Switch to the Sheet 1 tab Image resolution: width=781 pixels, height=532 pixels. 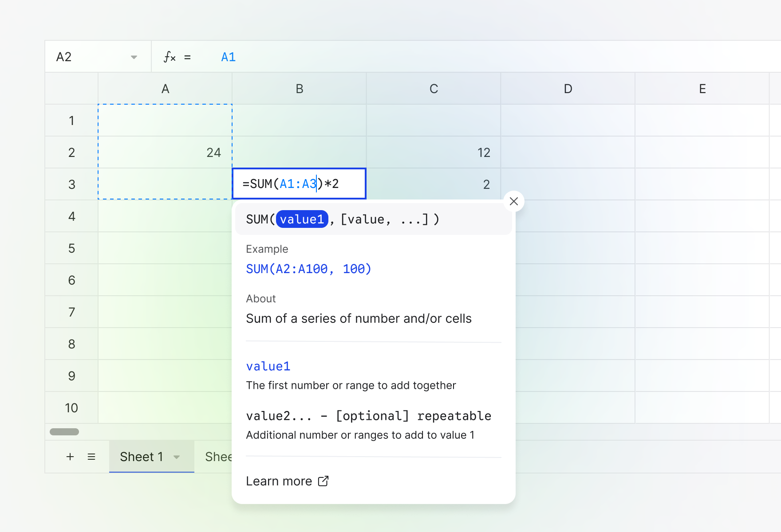[152, 457]
